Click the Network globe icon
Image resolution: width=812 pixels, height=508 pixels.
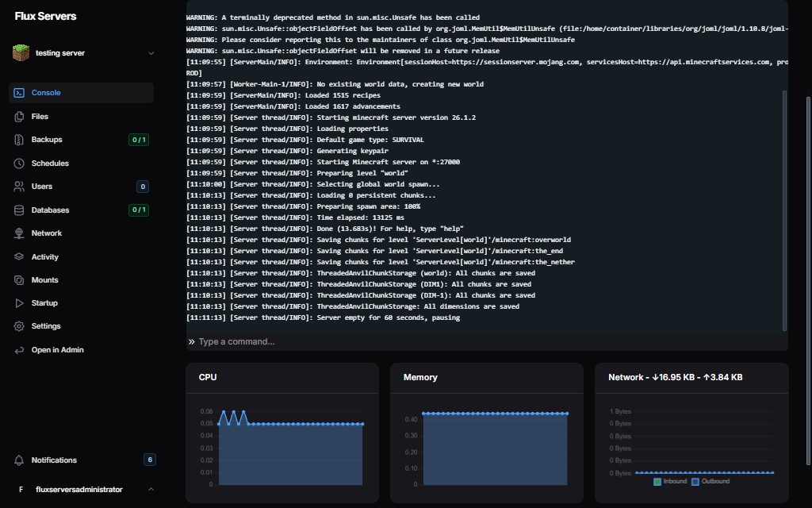coord(19,233)
